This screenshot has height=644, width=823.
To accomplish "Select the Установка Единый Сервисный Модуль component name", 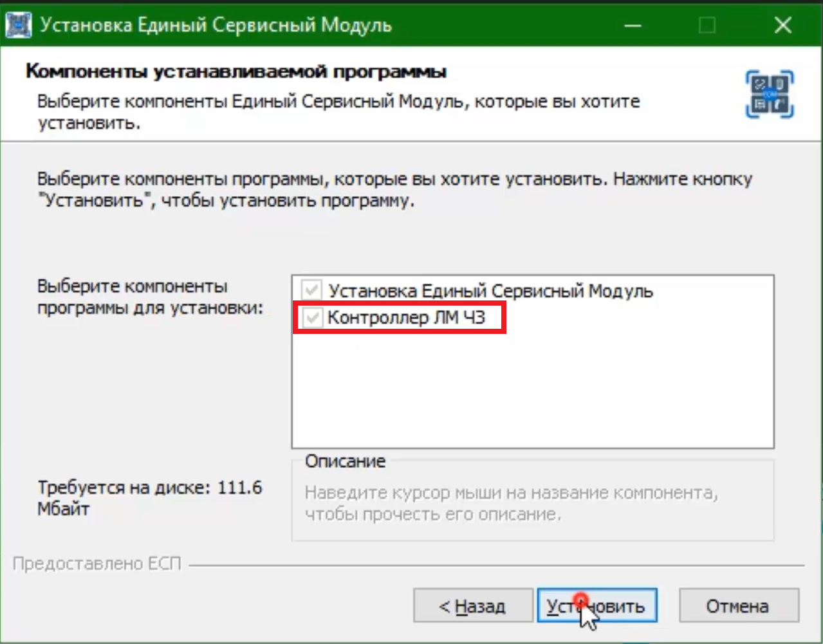I will tap(490, 291).
